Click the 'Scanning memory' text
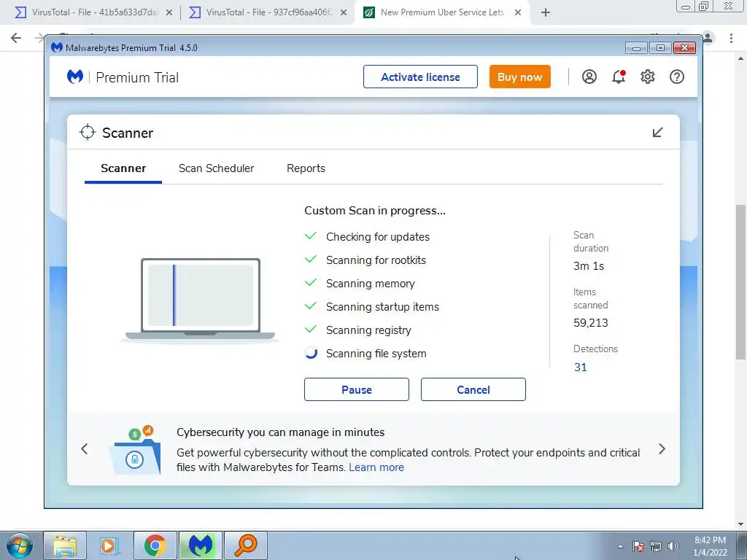The image size is (747, 560). (370, 284)
